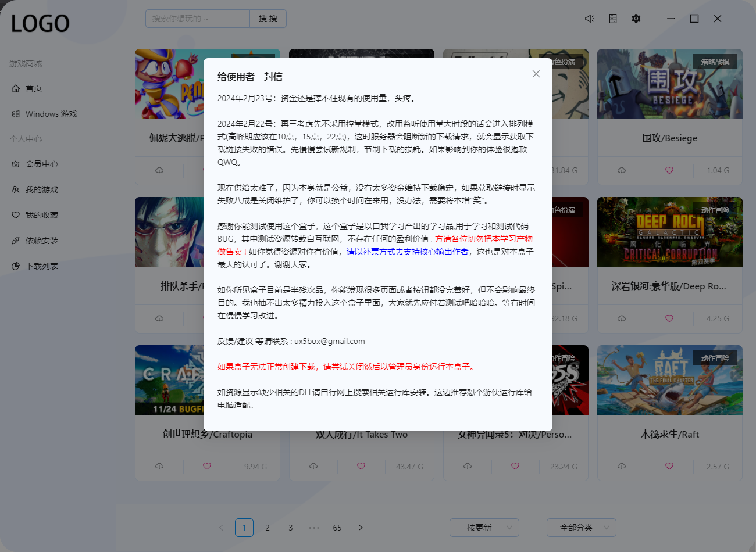
Task: Click the 搜搜 search button
Action: 268,19
